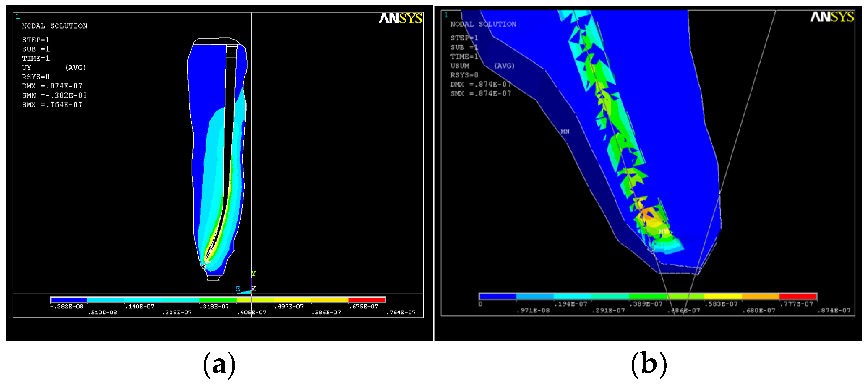
Task: Select the MX maximum marker in panel (b)
Action: click(x=663, y=231)
